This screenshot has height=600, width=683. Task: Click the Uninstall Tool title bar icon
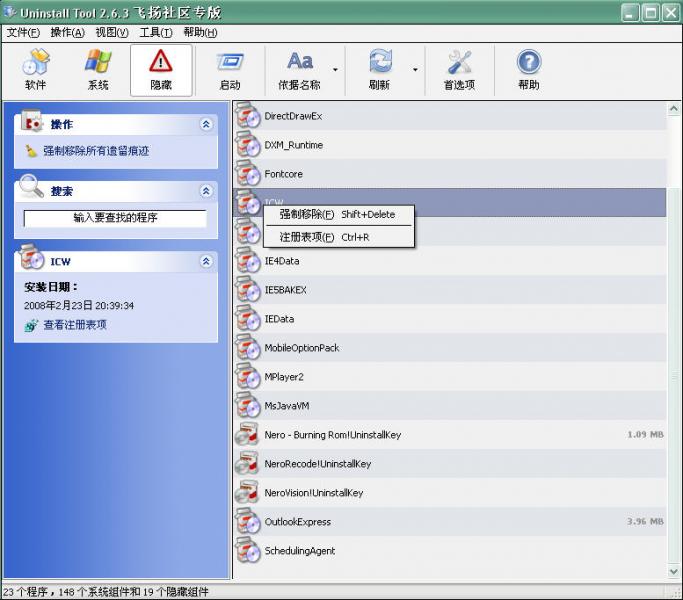click(x=9, y=12)
